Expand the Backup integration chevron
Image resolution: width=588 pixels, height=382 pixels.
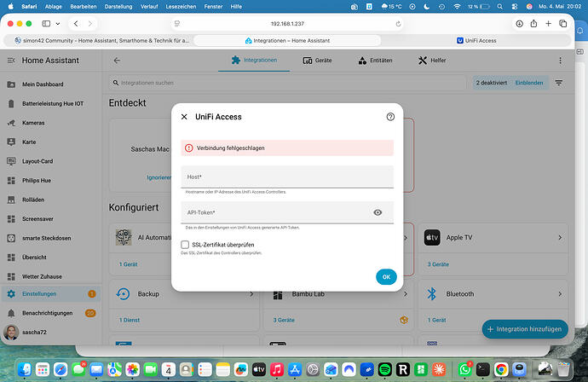point(251,294)
